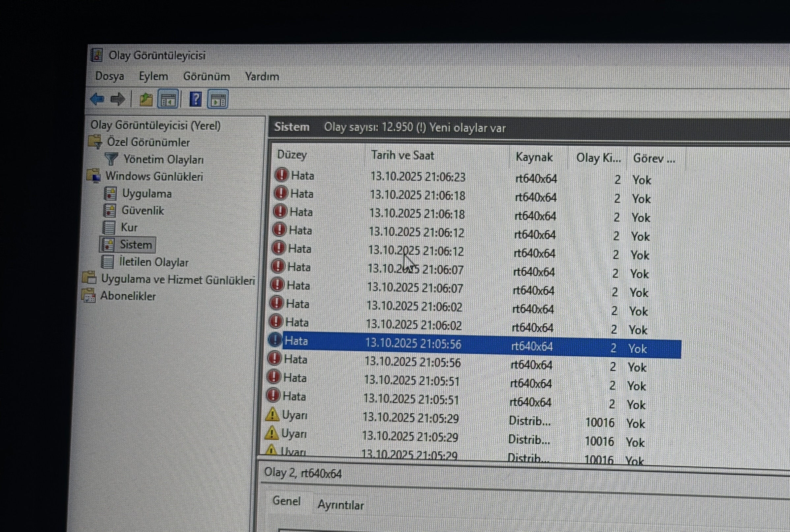Open help via the question mark icon

[x=195, y=100]
